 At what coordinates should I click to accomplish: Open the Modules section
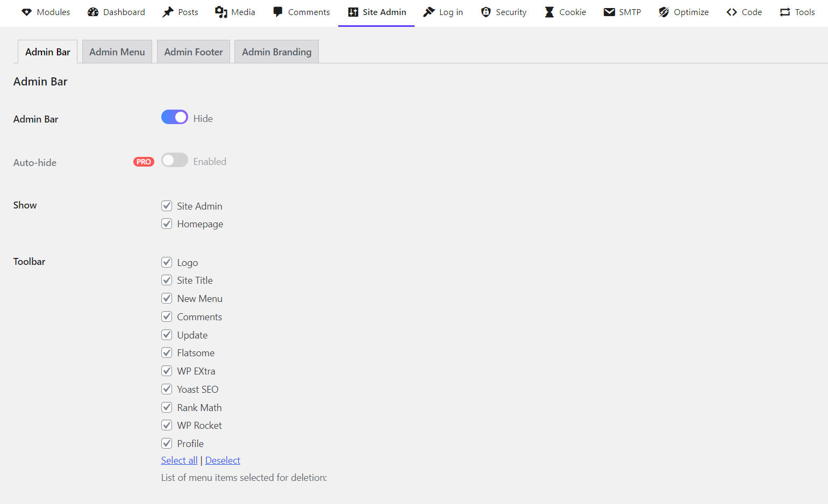(46, 12)
